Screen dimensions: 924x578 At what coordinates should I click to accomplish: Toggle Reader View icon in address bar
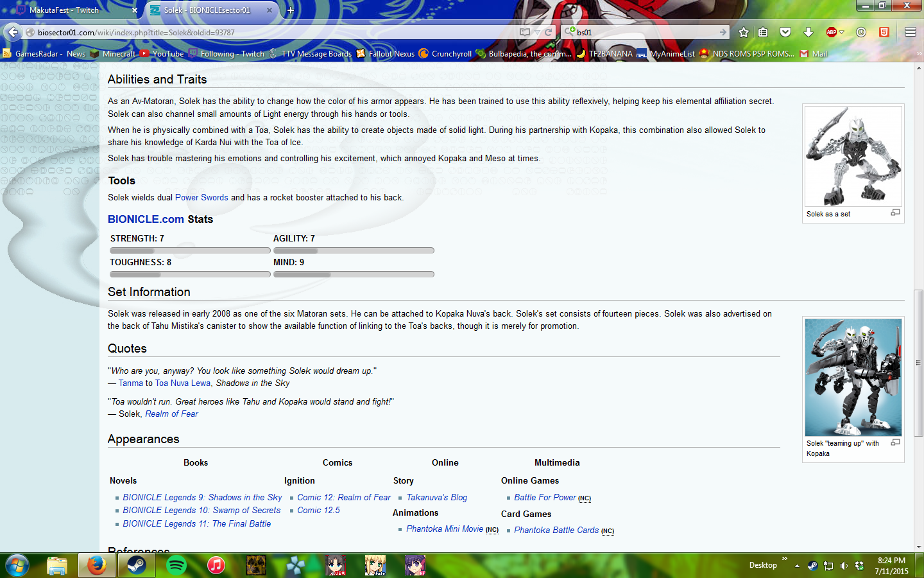524,32
